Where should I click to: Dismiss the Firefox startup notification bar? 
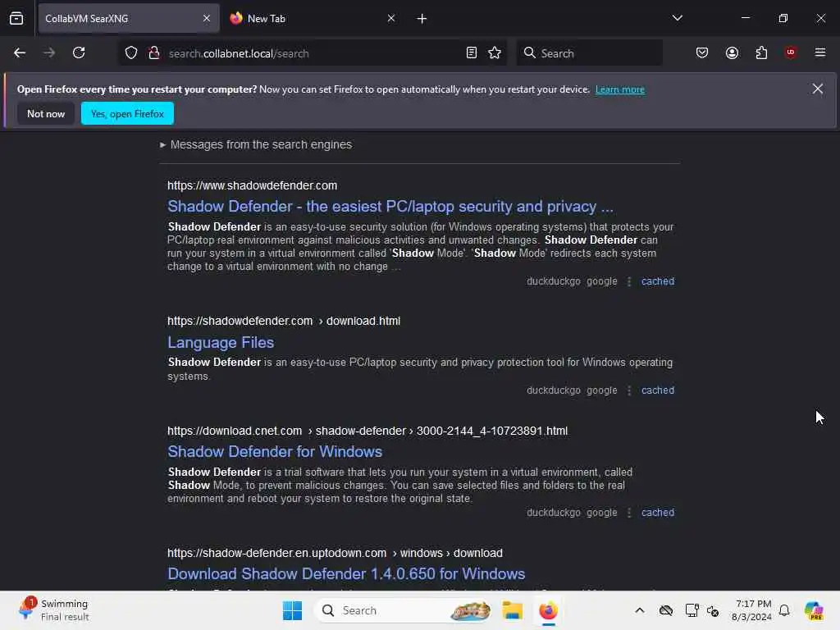[818, 89]
